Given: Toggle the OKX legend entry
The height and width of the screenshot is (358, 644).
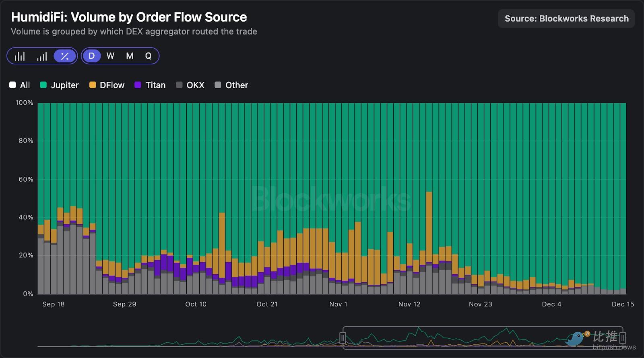Looking at the screenshot, I should click(179, 85).
